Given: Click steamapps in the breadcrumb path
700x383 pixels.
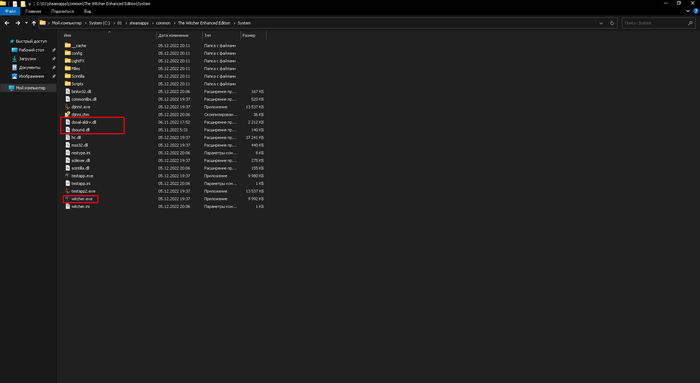Looking at the screenshot, I should (x=139, y=23).
